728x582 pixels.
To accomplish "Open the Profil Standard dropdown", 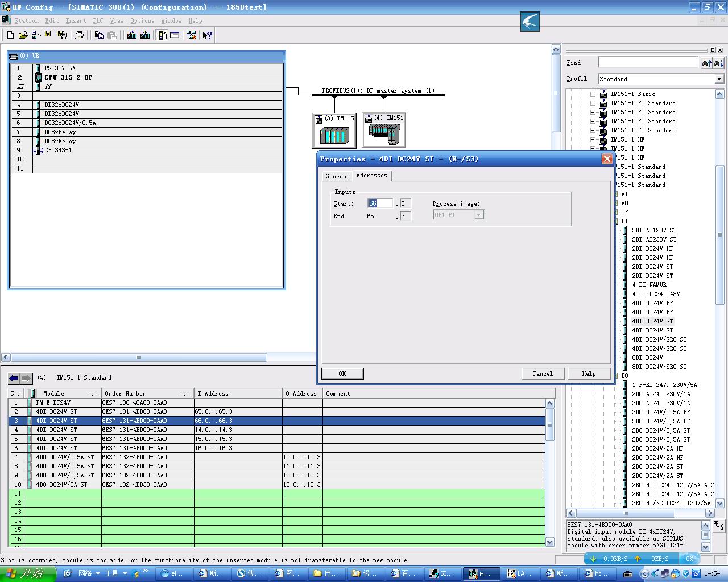I will [x=719, y=79].
